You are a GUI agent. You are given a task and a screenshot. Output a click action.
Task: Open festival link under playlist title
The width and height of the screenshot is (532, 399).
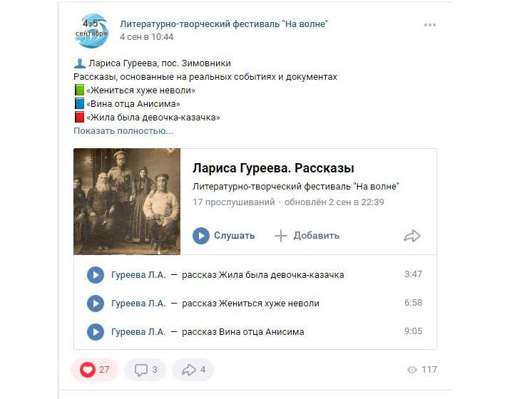296,187
